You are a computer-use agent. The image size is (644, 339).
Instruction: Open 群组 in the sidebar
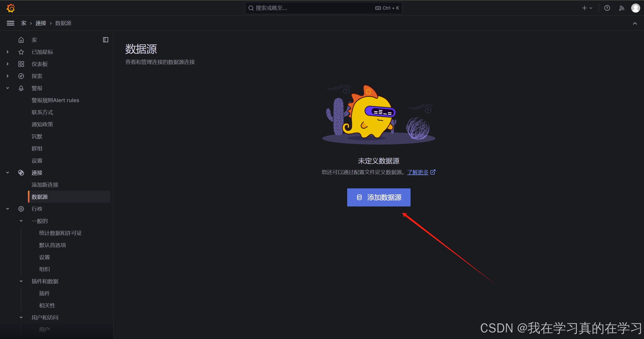tap(37, 148)
